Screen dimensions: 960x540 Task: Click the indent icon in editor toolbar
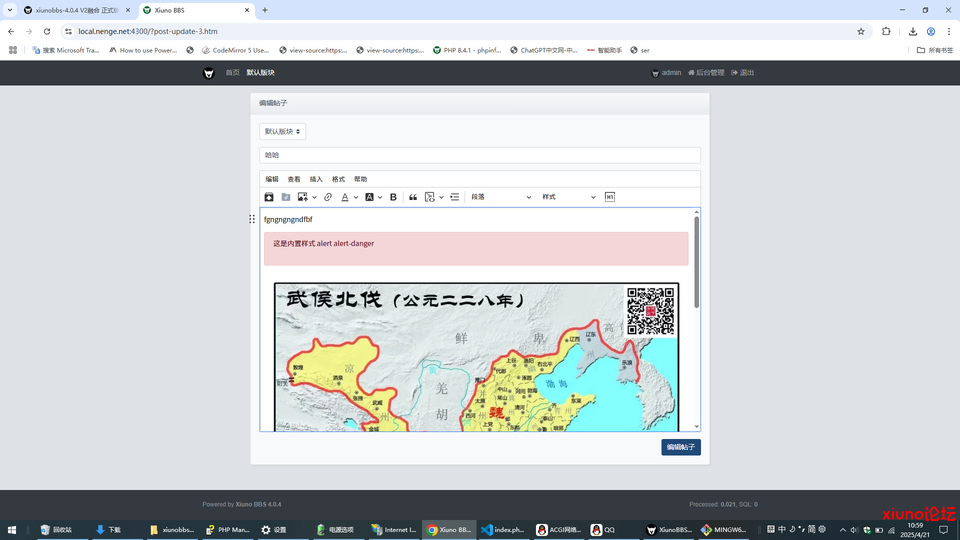(x=455, y=197)
